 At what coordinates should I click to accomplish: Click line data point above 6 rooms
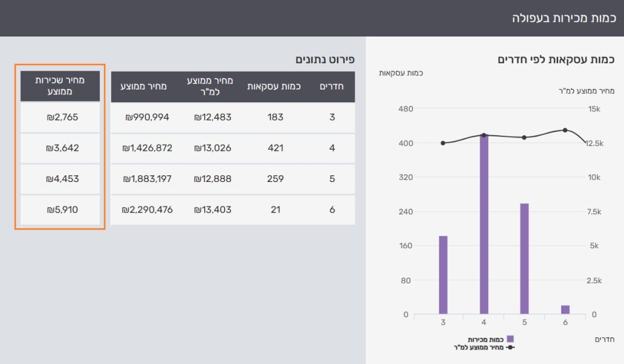565,130
